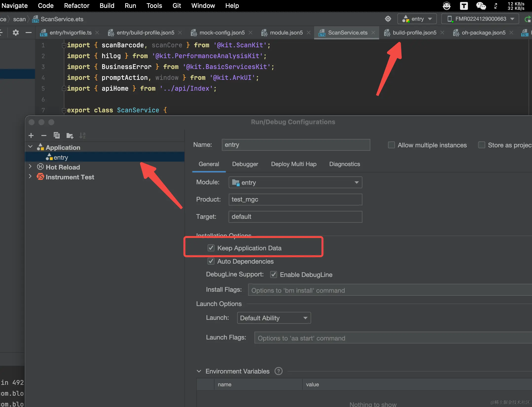
Task: Open the device selector FMR0224129000663 dropdown
Action: coord(480,19)
